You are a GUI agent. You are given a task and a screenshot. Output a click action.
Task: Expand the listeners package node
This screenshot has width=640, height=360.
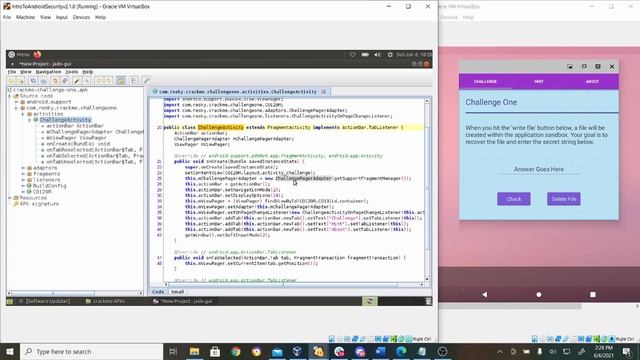[23, 180]
